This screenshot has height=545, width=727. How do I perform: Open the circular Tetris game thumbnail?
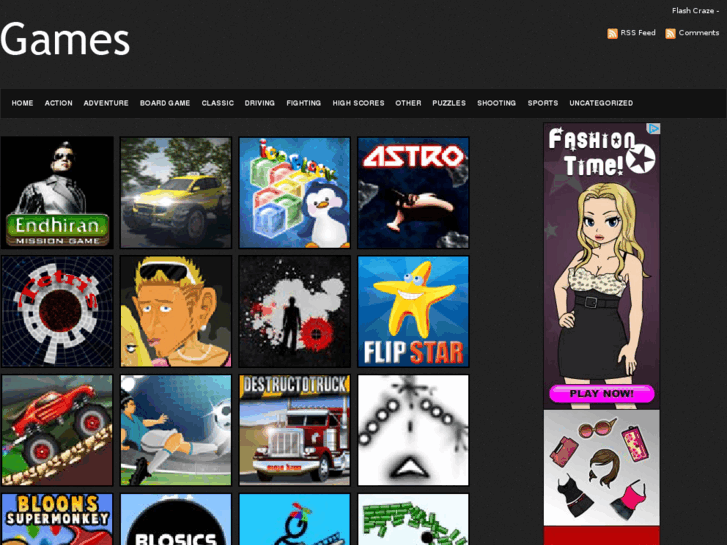57,311
